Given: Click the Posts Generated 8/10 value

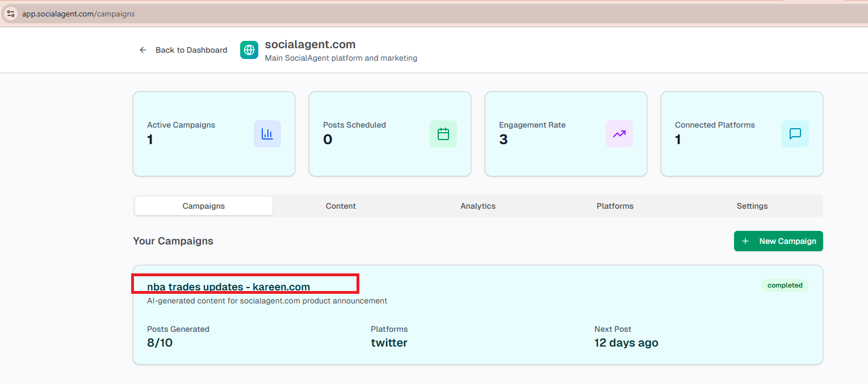Looking at the screenshot, I should 160,343.
